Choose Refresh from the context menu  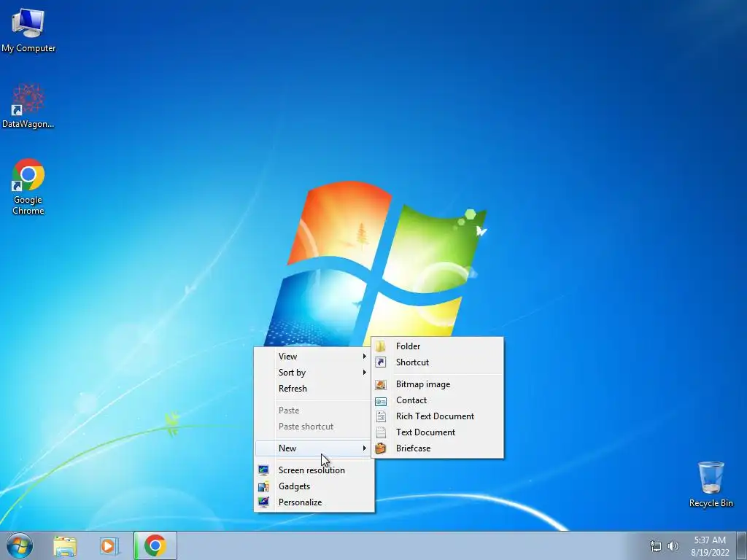(x=314, y=389)
